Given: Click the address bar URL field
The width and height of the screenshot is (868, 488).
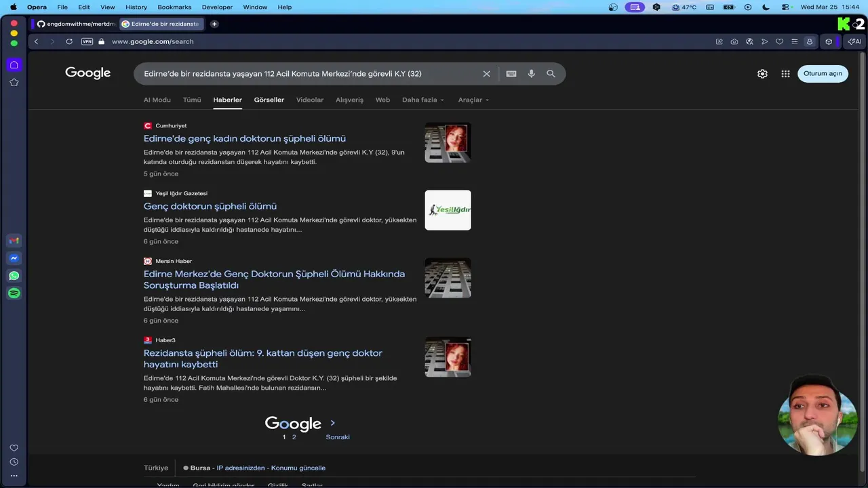Looking at the screenshot, I should (x=407, y=41).
